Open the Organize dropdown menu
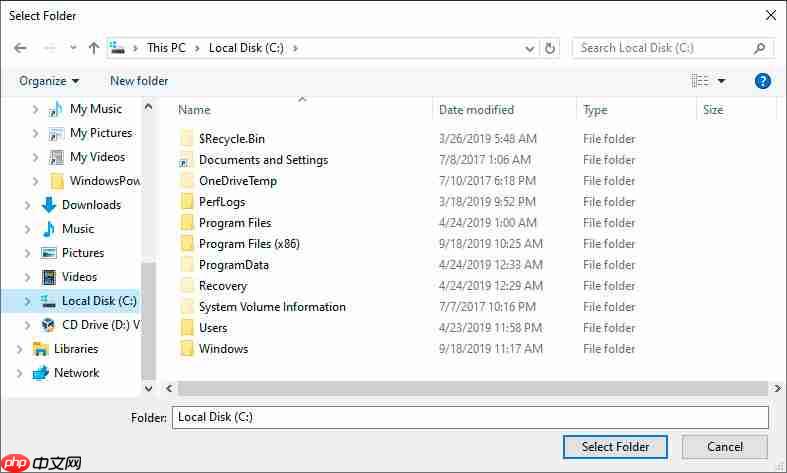Screen dimensions: 787x473 tap(49, 81)
